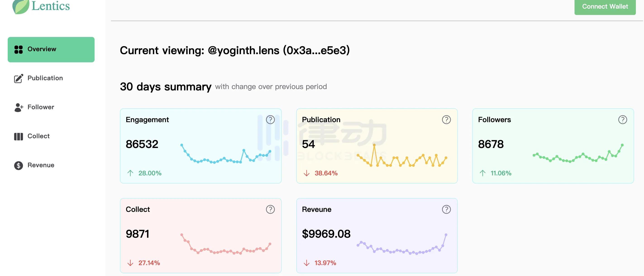Open the Follower sidebar page
Screen dimensions: 644x276
click(41, 107)
